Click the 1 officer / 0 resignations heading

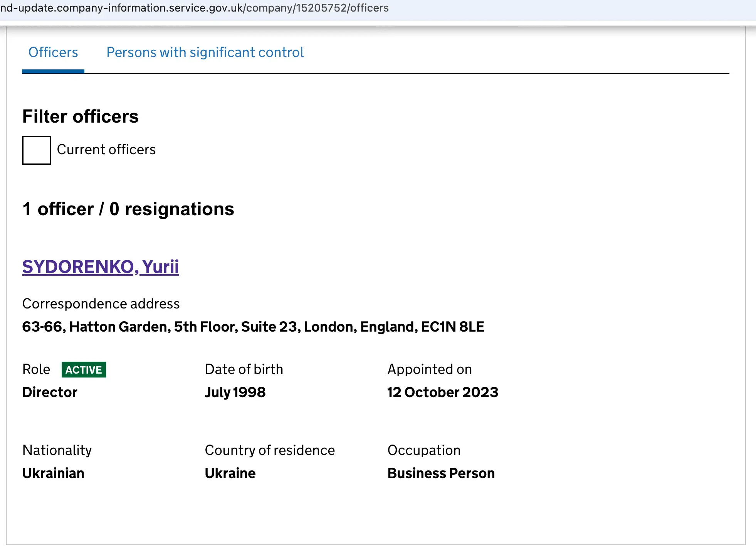point(128,209)
